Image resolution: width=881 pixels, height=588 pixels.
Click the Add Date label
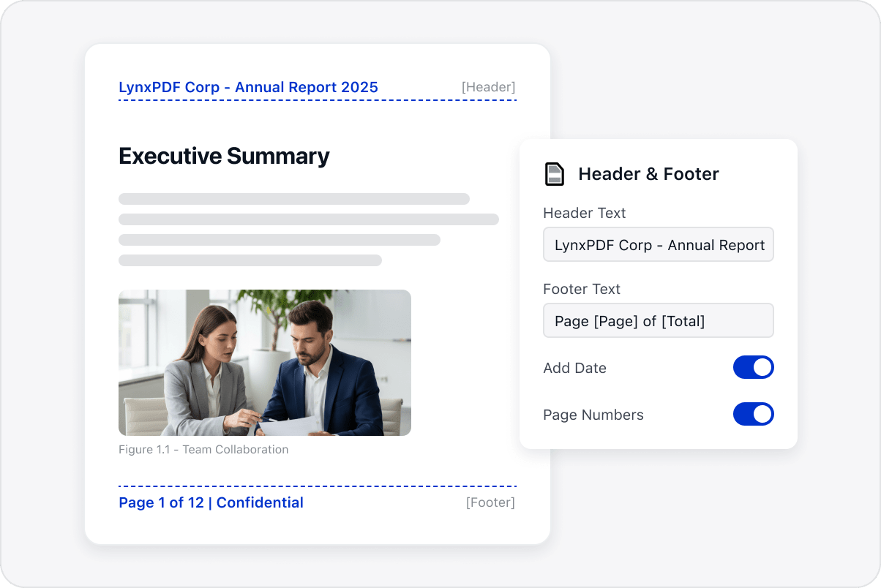click(x=574, y=368)
